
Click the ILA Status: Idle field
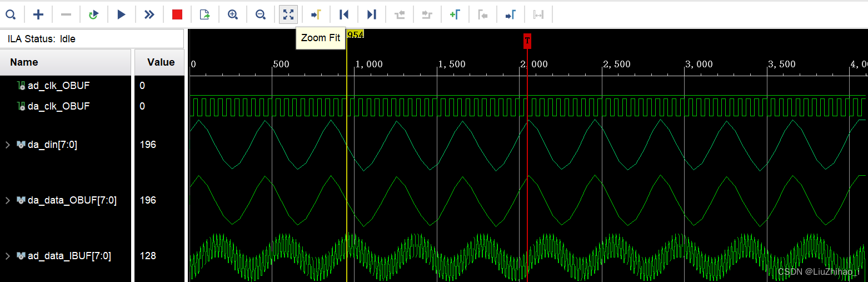[92, 39]
